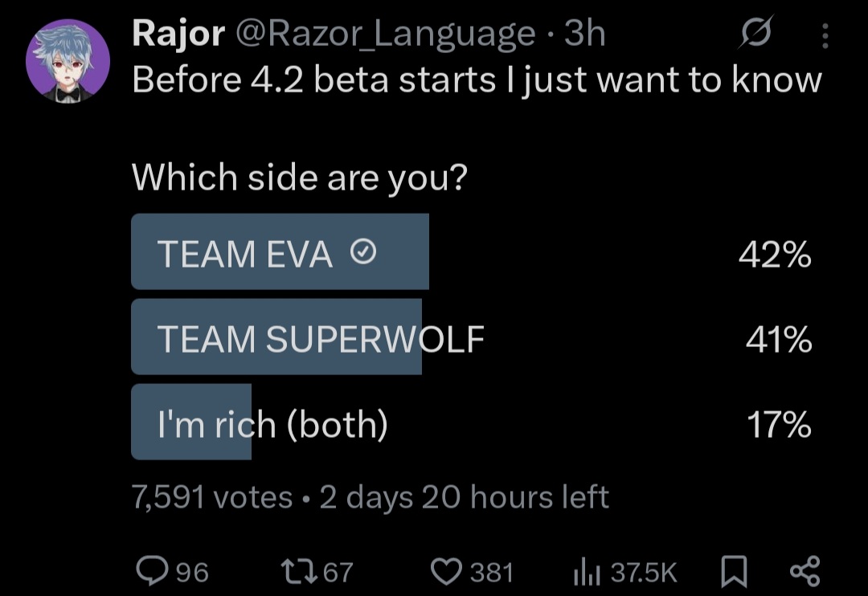868x596 pixels.
Task: Open the @Razor_Language handle link
Action: (386, 35)
